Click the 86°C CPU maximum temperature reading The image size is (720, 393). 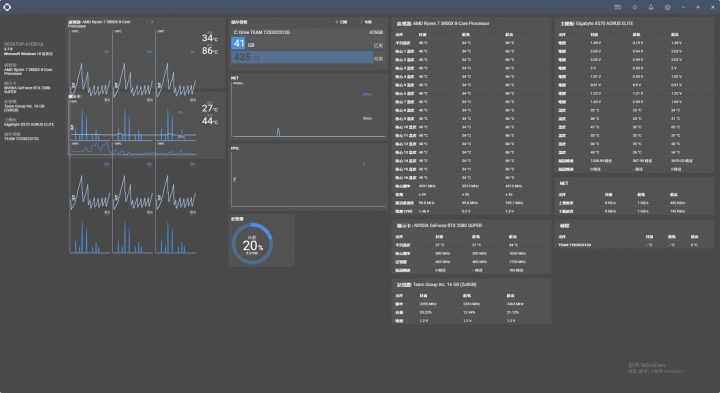click(210, 51)
